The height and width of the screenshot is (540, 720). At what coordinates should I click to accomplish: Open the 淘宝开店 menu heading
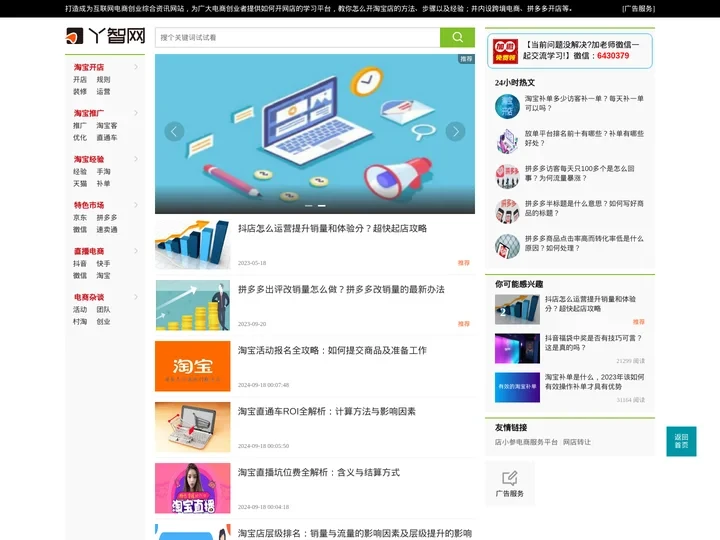click(89, 67)
